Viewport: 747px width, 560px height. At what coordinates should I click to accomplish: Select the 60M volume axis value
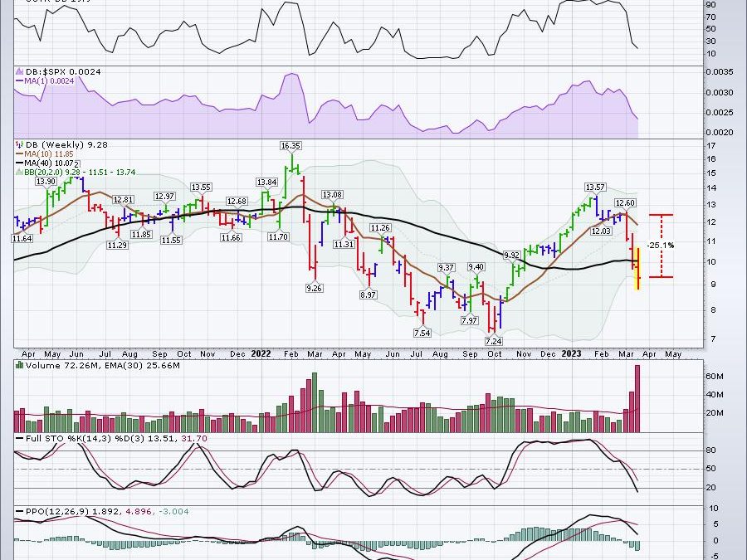(x=715, y=376)
